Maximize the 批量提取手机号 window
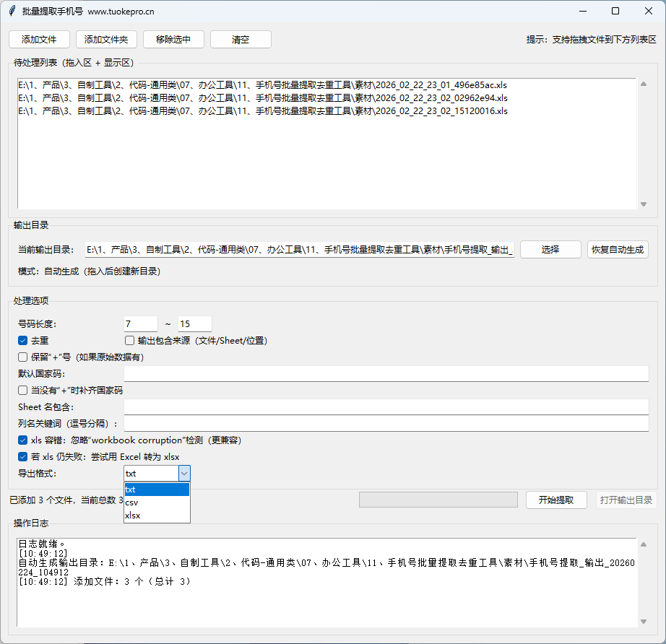666x644 pixels. [615, 11]
